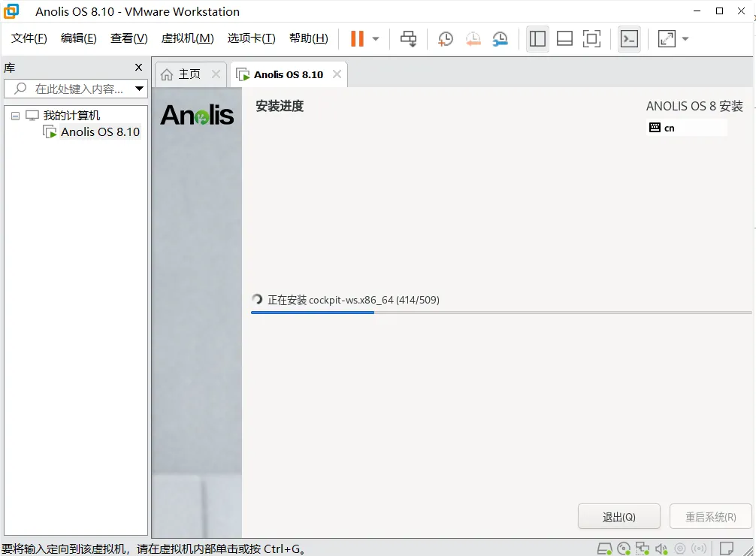
Task: Click the installing cockpit-ws package status text
Action: pyautogui.click(x=353, y=300)
